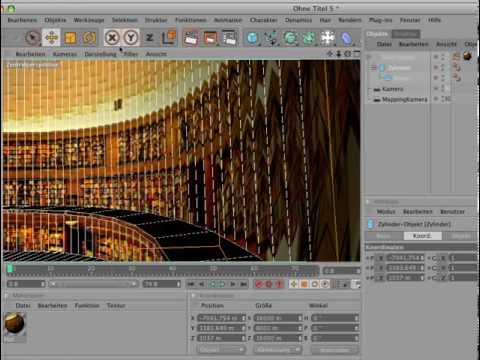This screenshot has width=480, height=360.
Task: Open viewport Darstellung menu
Action: (x=100, y=54)
